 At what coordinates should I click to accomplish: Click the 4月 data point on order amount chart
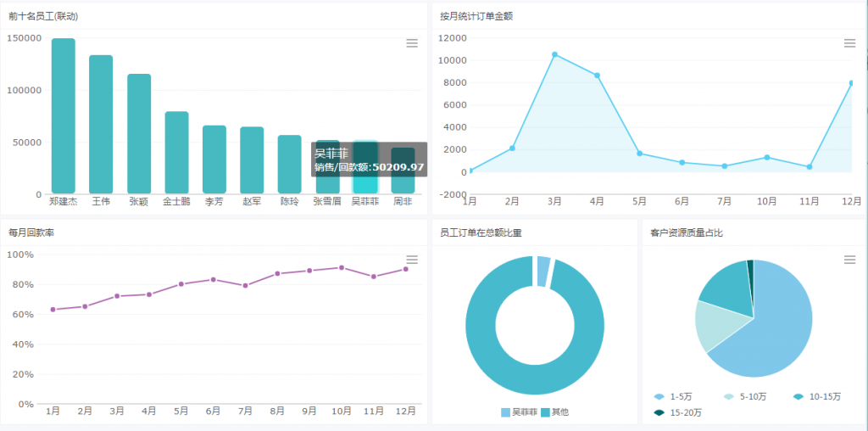[597, 76]
